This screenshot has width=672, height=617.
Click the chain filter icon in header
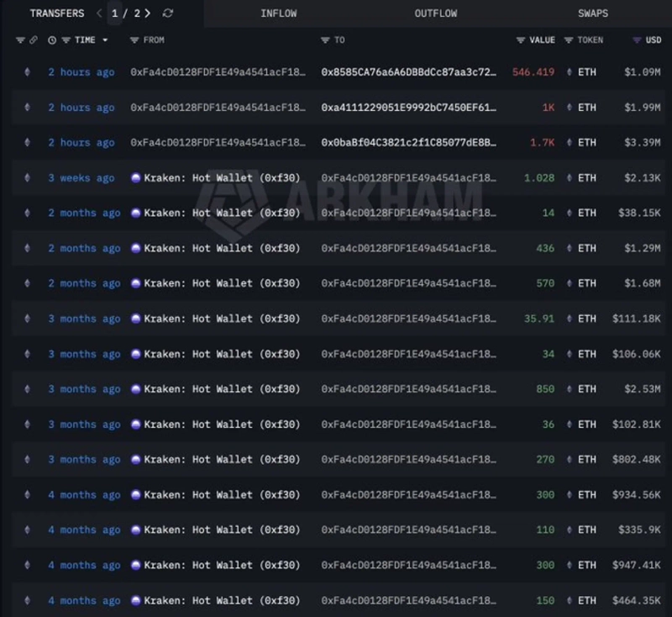coord(20,40)
